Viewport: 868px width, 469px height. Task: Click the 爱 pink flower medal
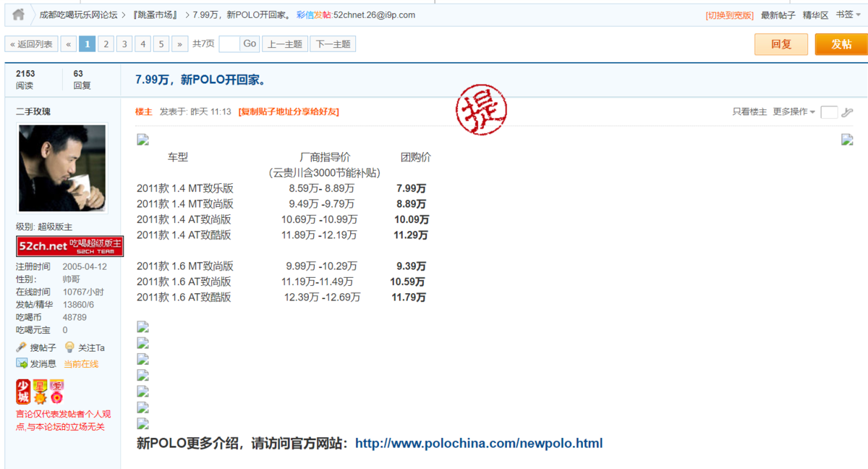pos(56,392)
